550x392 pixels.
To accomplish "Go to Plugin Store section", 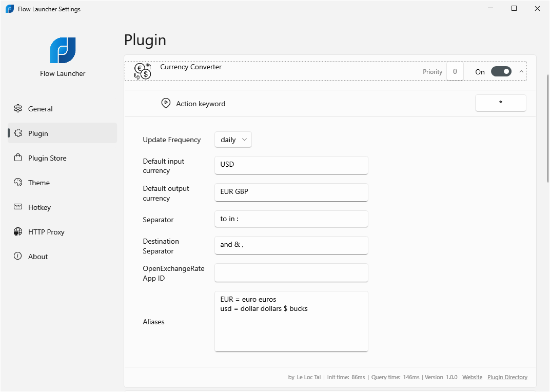I will tap(63, 158).
